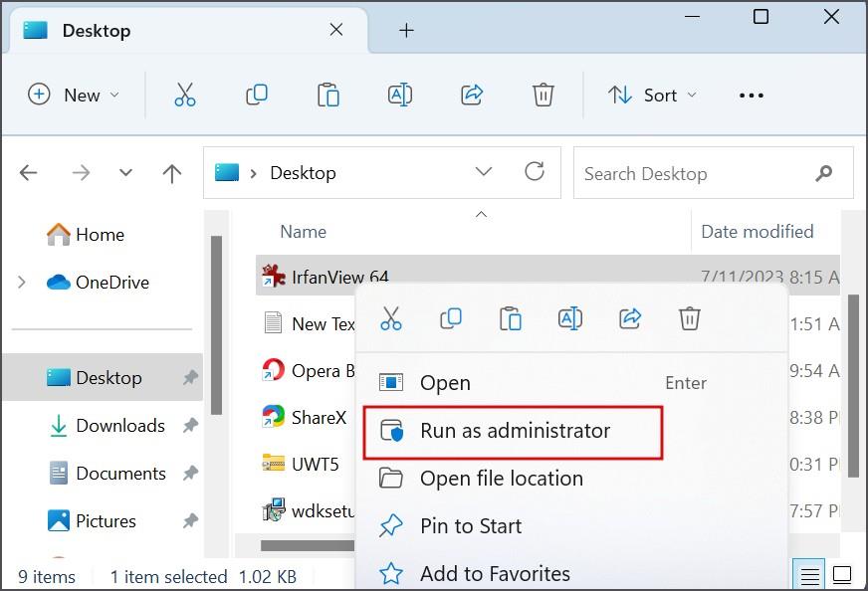The width and height of the screenshot is (868, 591).
Task: Select the Opera Browser shortcut
Action: 308,370
